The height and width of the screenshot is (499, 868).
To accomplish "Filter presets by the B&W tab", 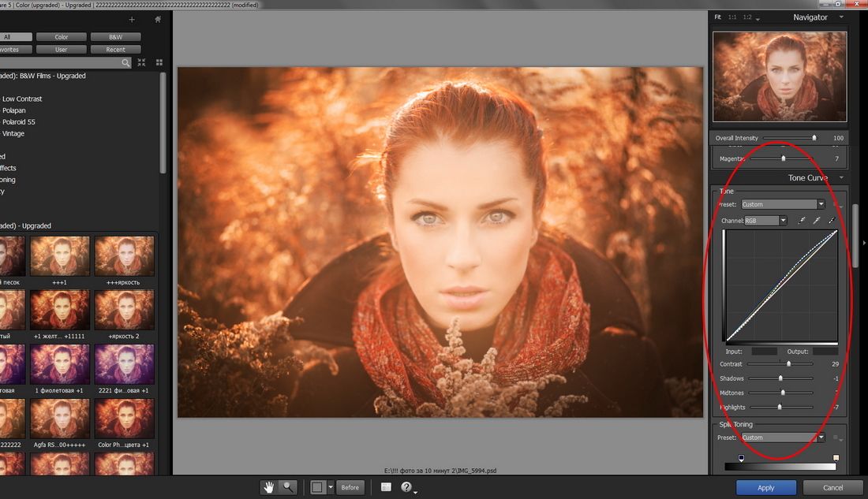I will [115, 37].
